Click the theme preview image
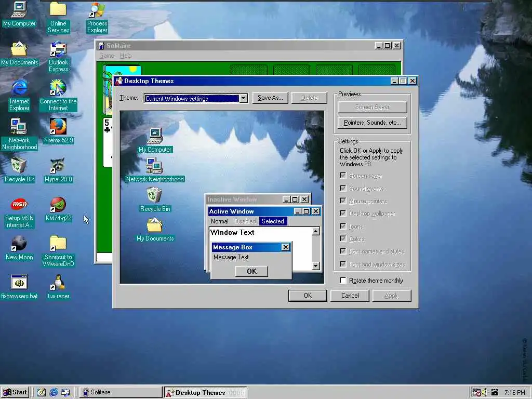This screenshot has width=532, height=399. click(x=222, y=197)
